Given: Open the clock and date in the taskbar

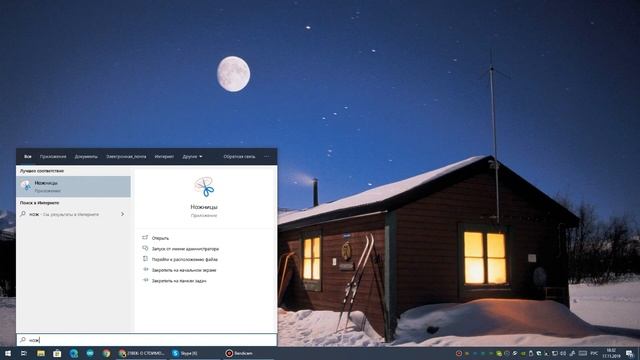Looking at the screenshot, I should [x=611, y=353].
